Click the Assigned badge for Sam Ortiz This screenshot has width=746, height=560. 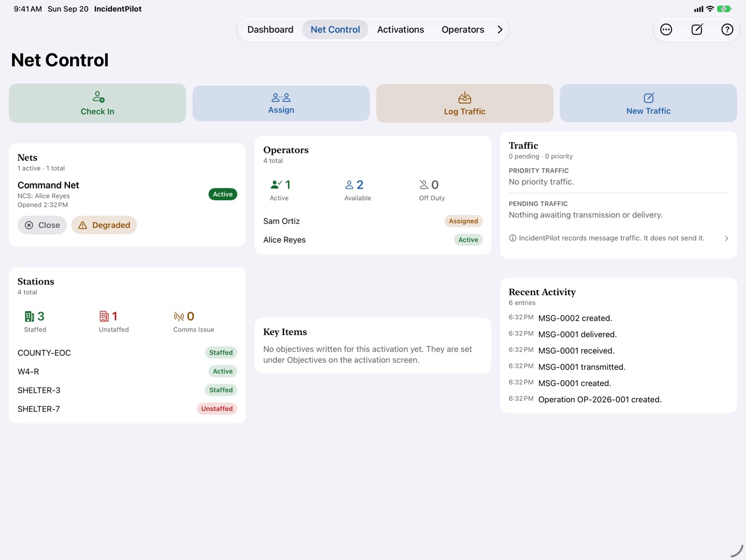[x=463, y=221]
